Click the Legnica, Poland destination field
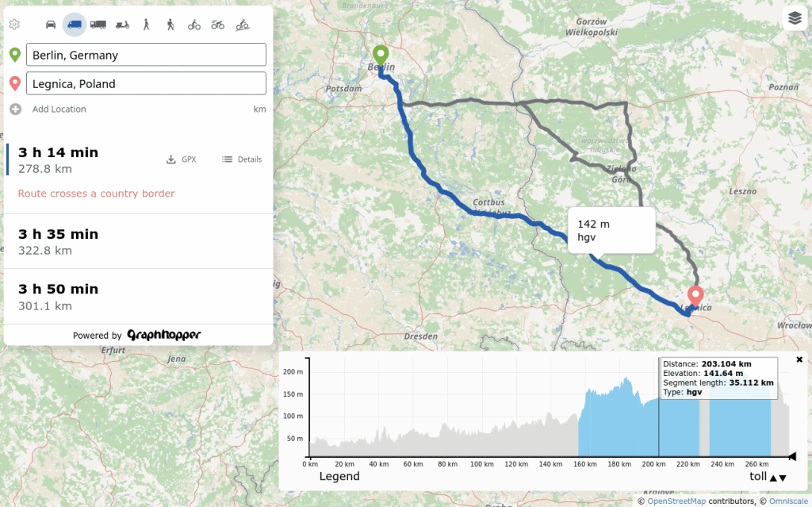Viewport: 812px width, 507px height. 146,83
